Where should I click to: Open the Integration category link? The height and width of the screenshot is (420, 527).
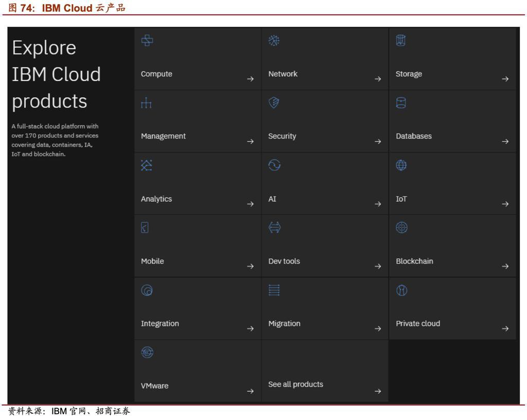click(x=160, y=324)
